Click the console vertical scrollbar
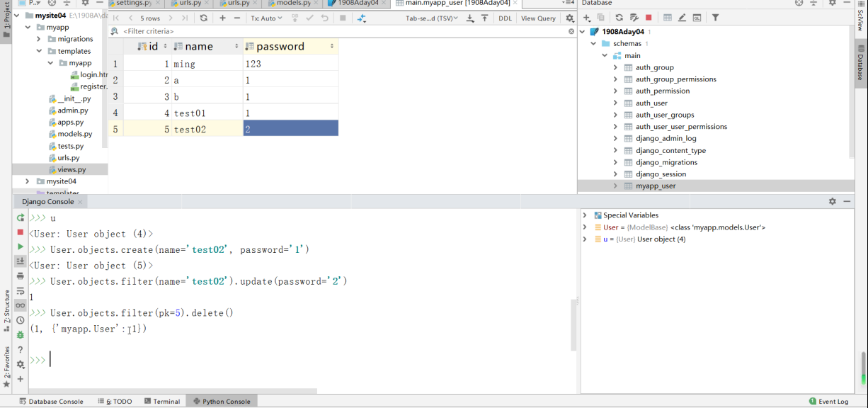Viewport: 868px width, 408px height. (x=574, y=324)
